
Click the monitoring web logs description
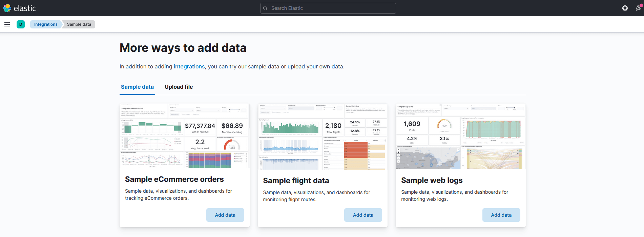[455, 196]
